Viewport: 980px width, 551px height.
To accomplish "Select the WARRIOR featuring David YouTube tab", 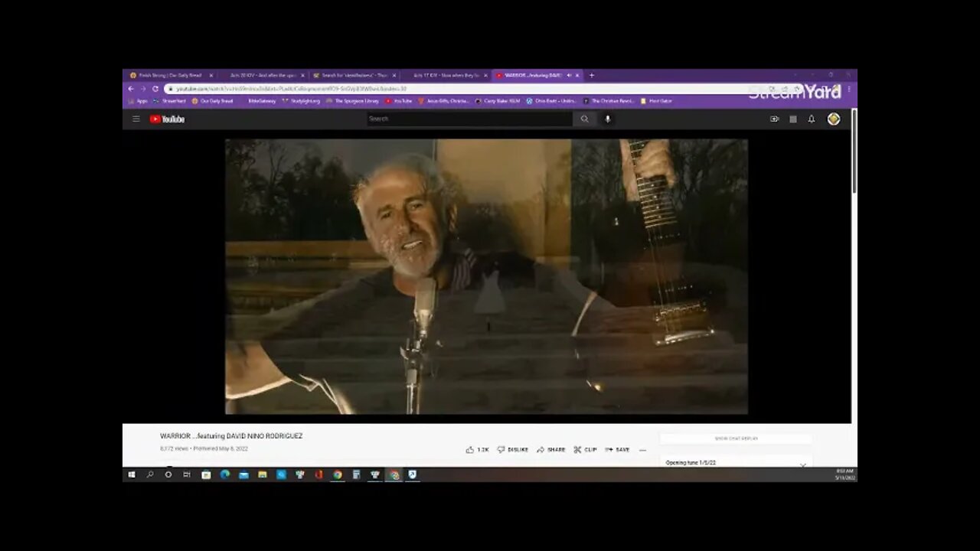I will (x=537, y=75).
